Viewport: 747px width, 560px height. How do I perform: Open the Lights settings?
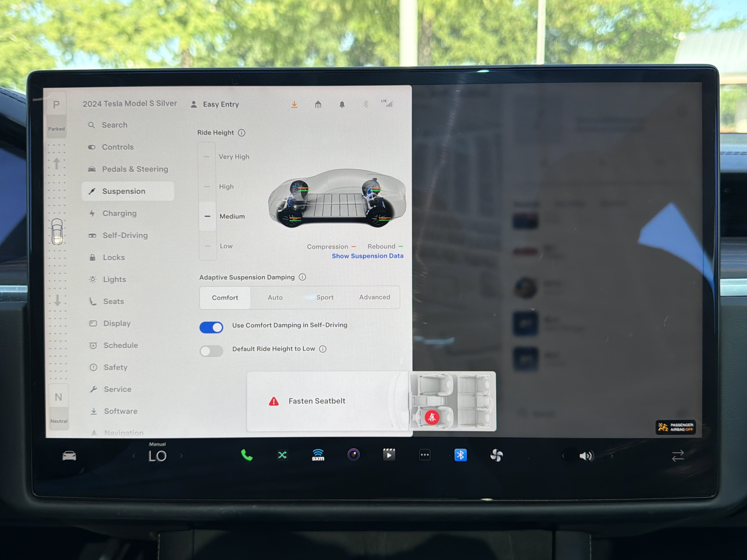click(107, 279)
